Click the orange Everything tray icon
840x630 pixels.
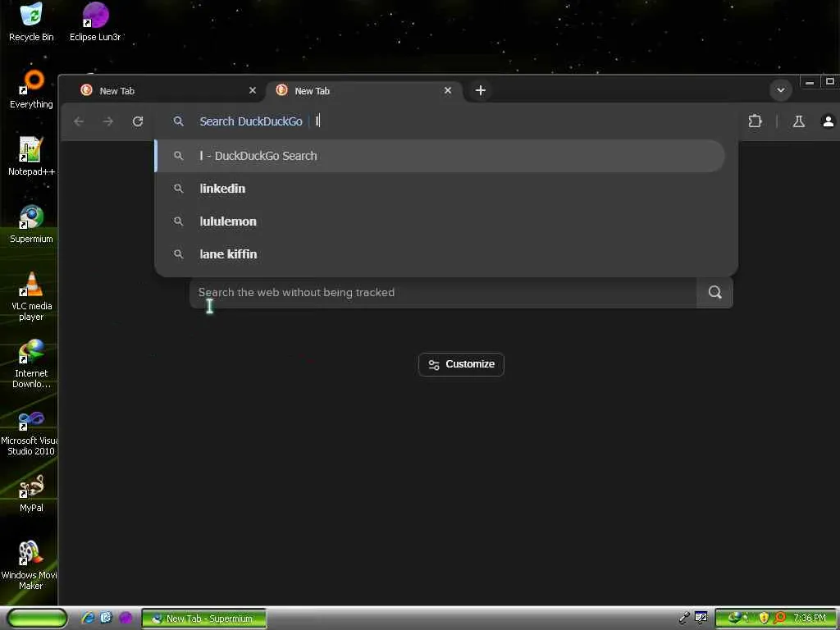779,618
